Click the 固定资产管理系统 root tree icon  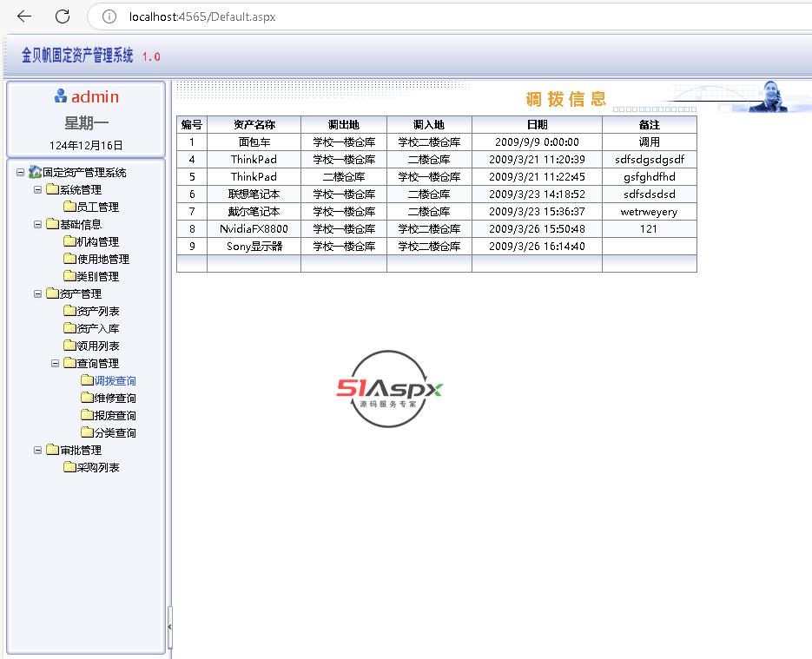35,172
